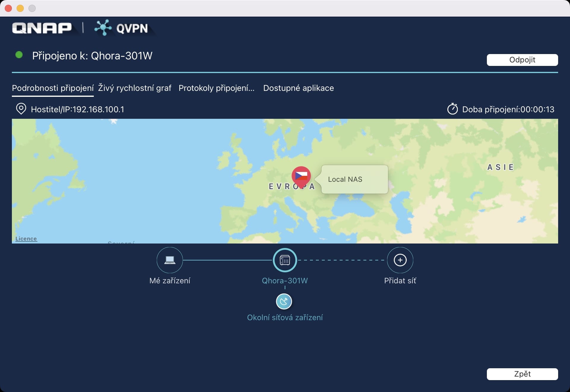570x392 pixels.
Task: Click the green connection status dot
Action: 19,55
